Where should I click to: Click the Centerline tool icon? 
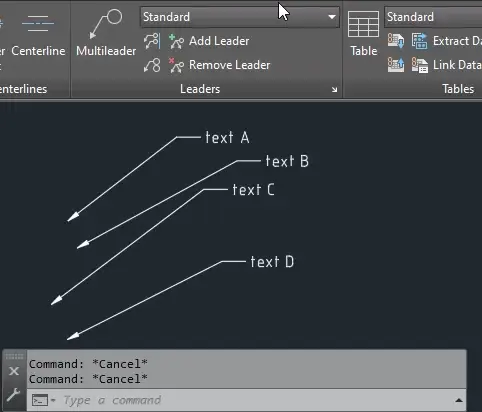click(x=38, y=23)
